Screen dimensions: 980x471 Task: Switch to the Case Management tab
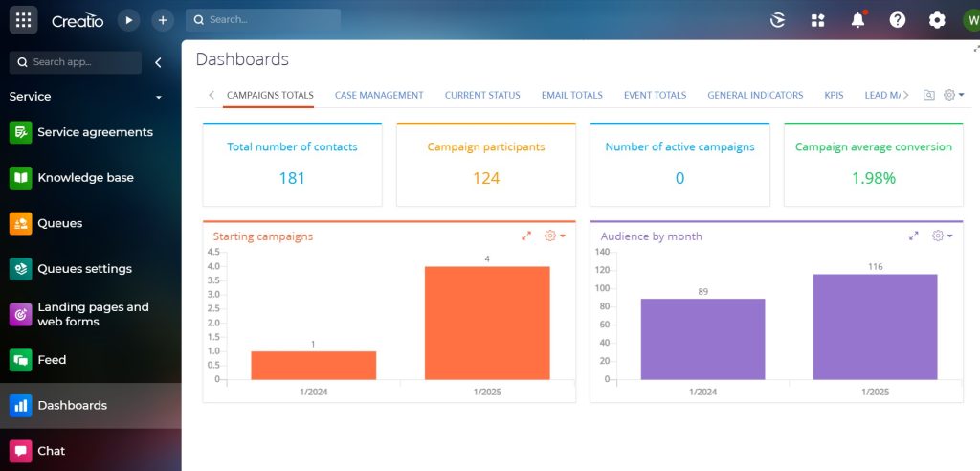click(379, 95)
